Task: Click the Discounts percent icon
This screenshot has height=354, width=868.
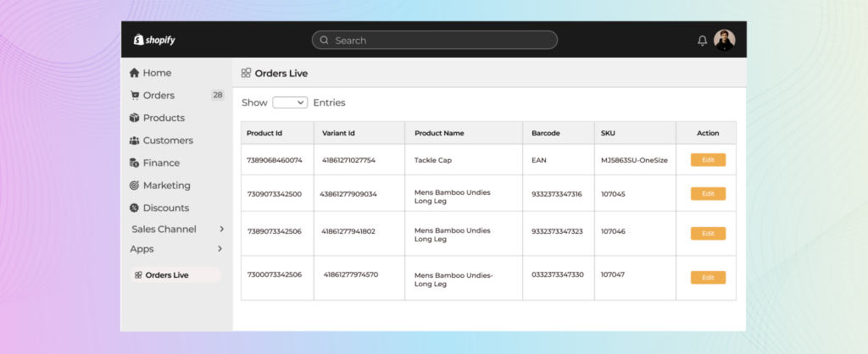Action: [x=134, y=208]
